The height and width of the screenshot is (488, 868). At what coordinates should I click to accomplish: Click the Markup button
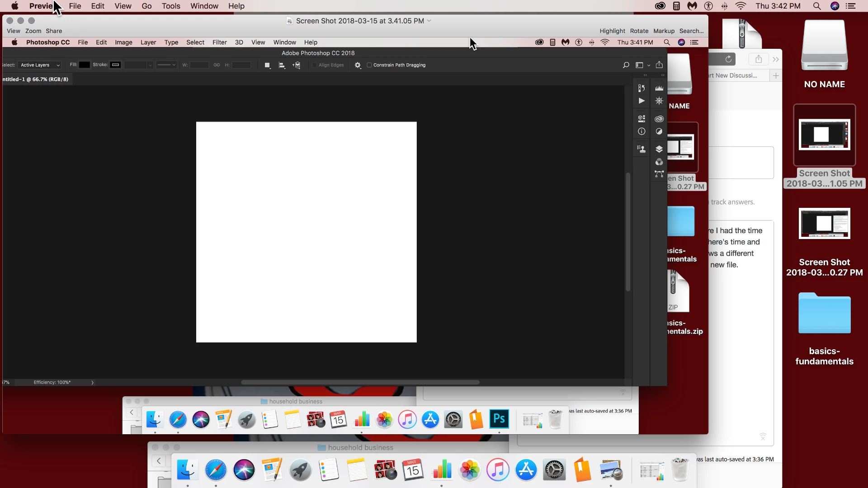[664, 31]
